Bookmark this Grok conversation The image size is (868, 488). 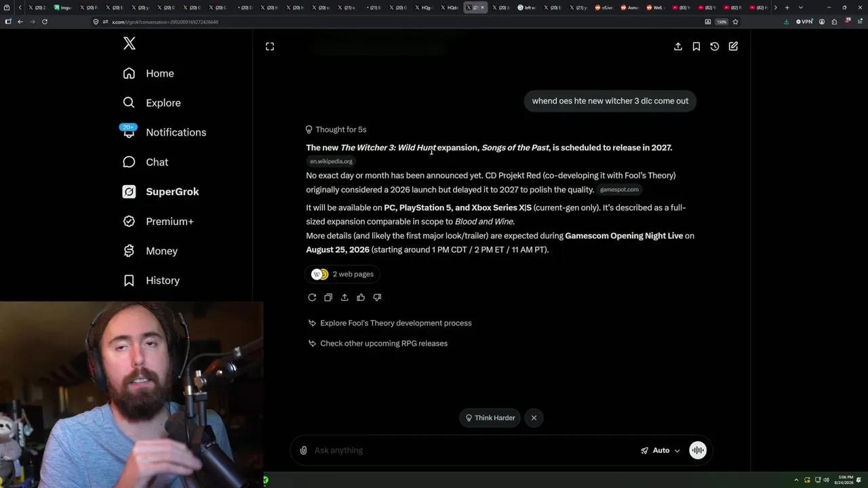click(696, 46)
